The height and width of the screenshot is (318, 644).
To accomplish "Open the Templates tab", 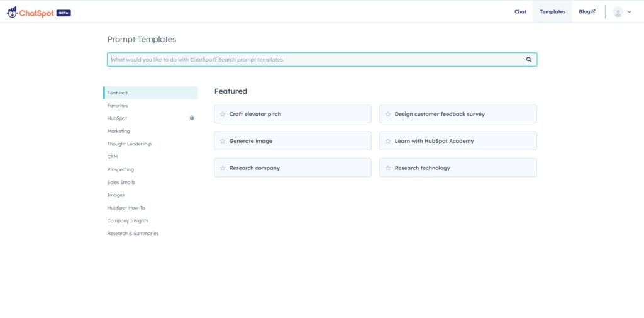I will (552, 12).
